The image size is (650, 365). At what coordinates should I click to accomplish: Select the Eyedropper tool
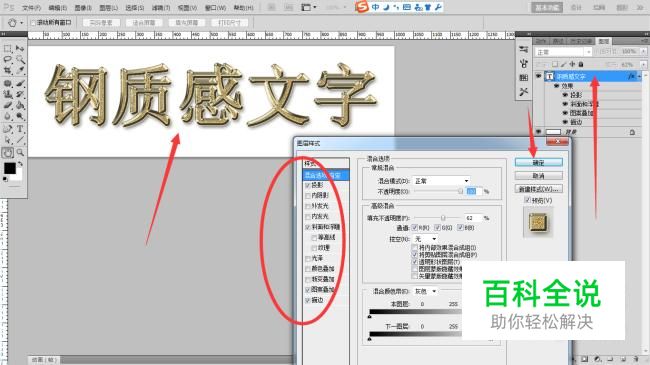click(x=20, y=71)
